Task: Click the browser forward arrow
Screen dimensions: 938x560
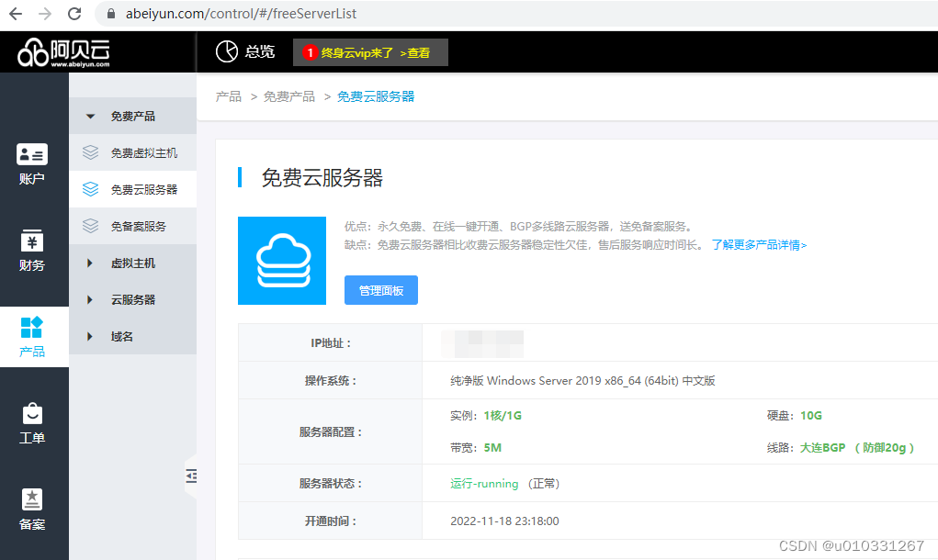Action: point(45,14)
